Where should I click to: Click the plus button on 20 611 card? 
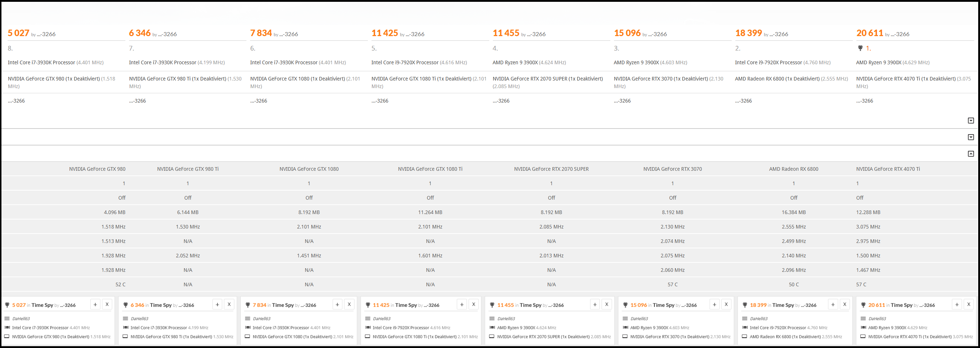(957, 304)
